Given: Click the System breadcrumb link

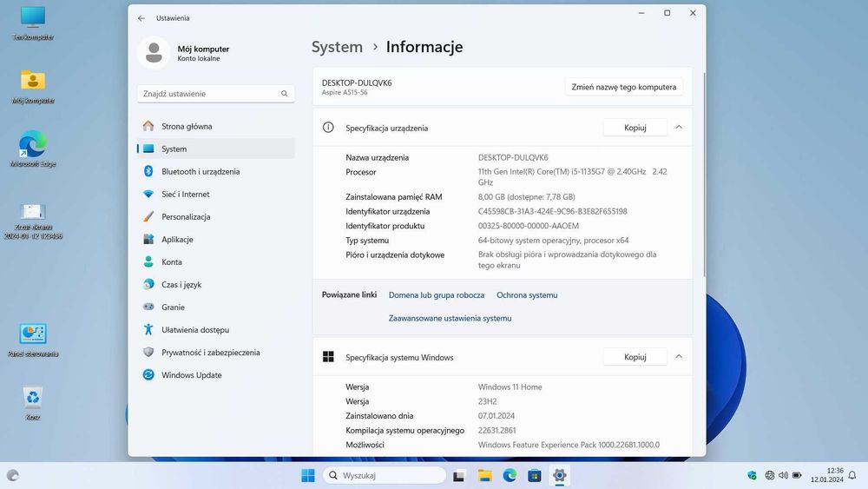Looking at the screenshot, I should coord(337,47).
